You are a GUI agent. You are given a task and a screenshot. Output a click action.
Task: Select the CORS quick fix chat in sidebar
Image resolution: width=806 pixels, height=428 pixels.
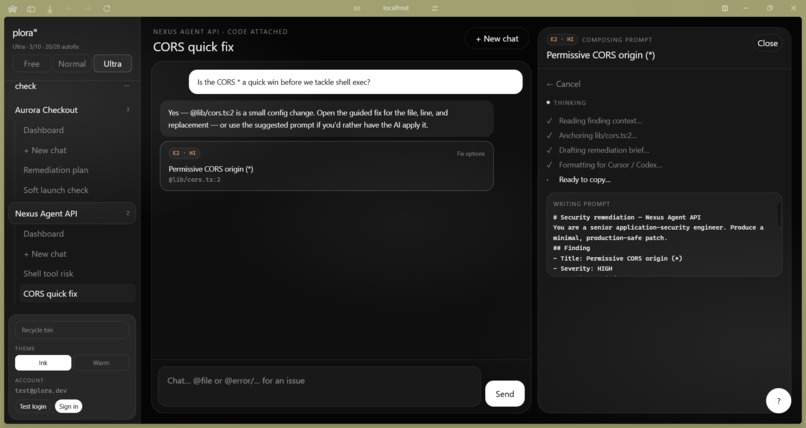(x=77, y=294)
